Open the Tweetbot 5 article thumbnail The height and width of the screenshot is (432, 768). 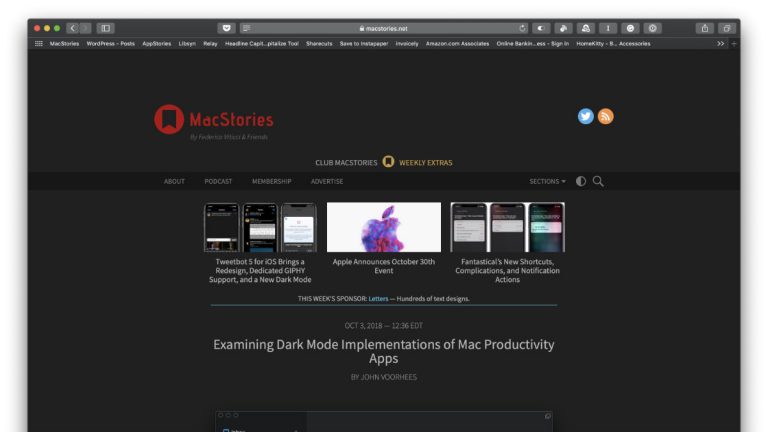point(260,227)
